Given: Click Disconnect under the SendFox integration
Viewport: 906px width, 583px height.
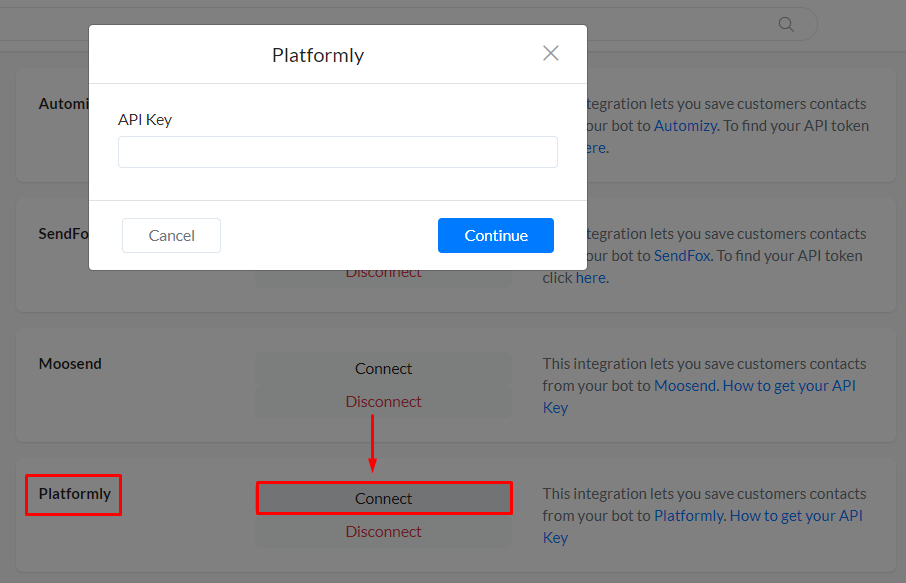Looking at the screenshot, I should coord(383,272).
